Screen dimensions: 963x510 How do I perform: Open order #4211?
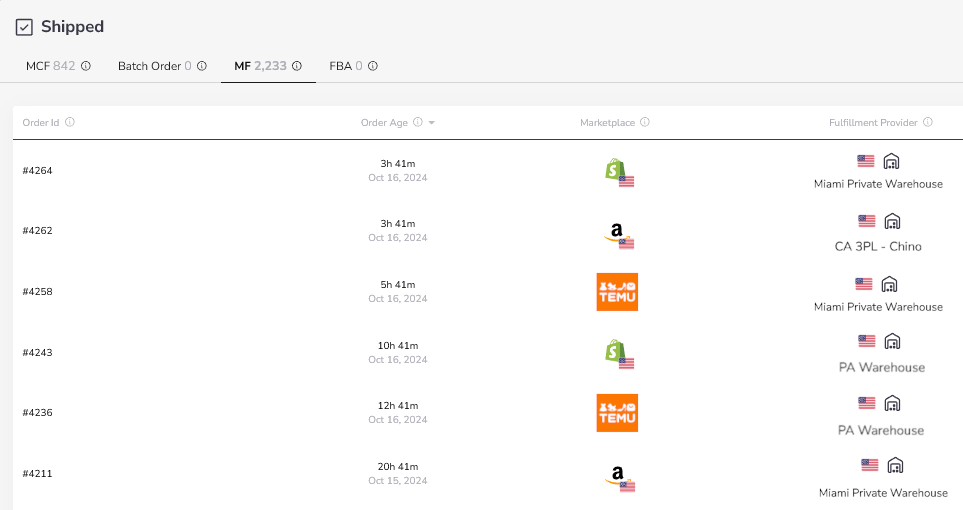pyautogui.click(x=37, y=474)
